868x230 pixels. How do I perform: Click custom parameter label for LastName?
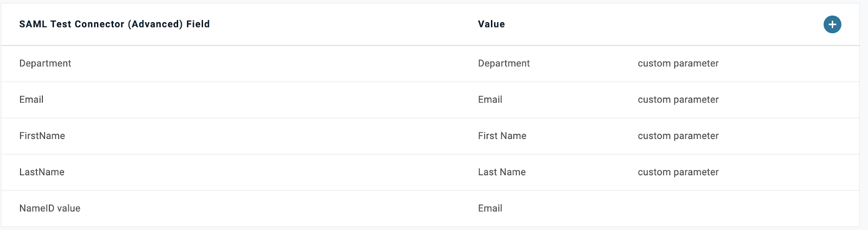pyautogui.click(x=678, y=173)
